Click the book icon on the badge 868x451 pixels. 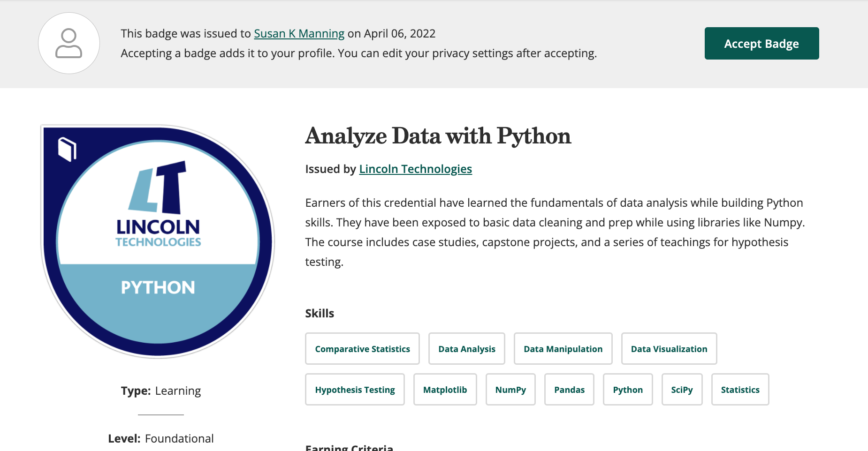coord(67,149)
